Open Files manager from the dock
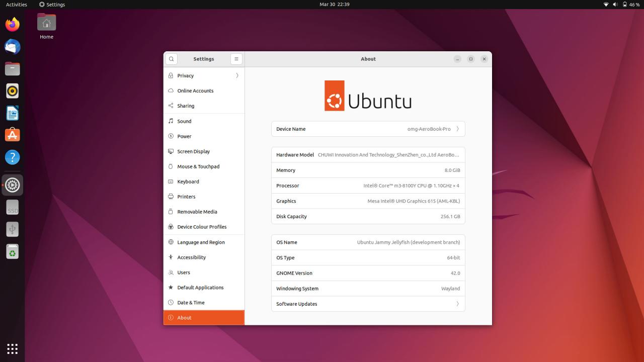 13,69
